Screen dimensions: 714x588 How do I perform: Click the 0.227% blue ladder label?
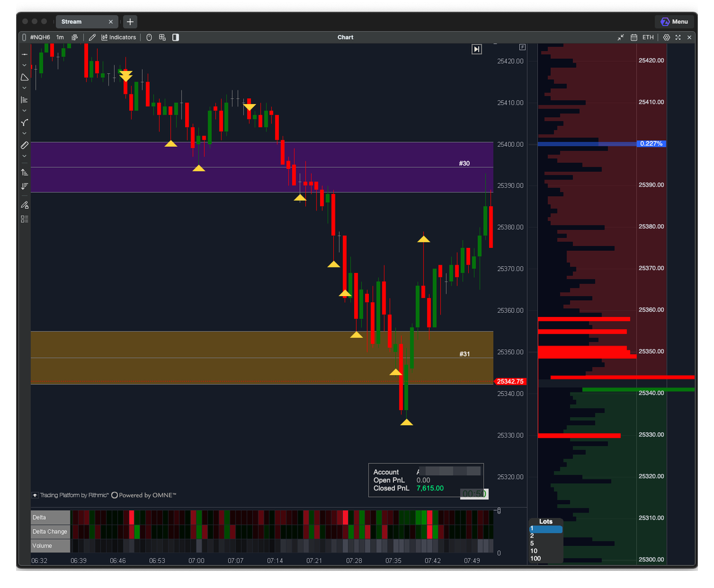[x=652, y=143]
